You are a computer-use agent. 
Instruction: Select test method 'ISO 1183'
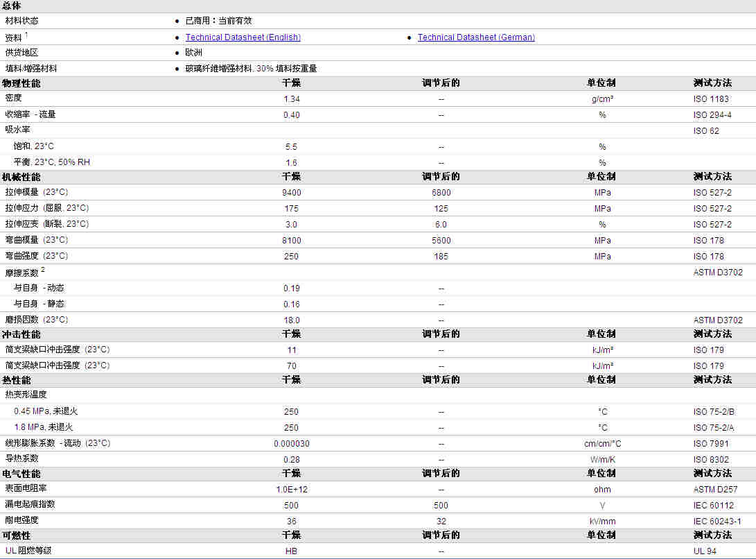click(x=711, y=99)
